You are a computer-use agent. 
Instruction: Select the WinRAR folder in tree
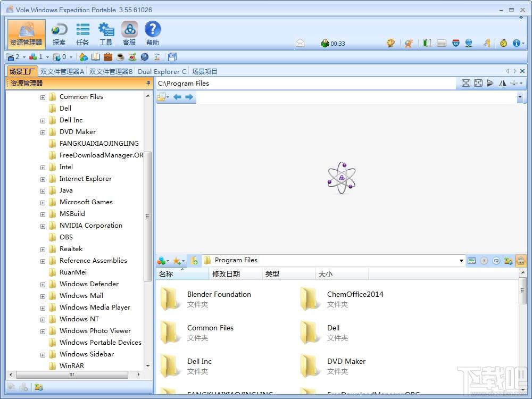coord(72,366)
